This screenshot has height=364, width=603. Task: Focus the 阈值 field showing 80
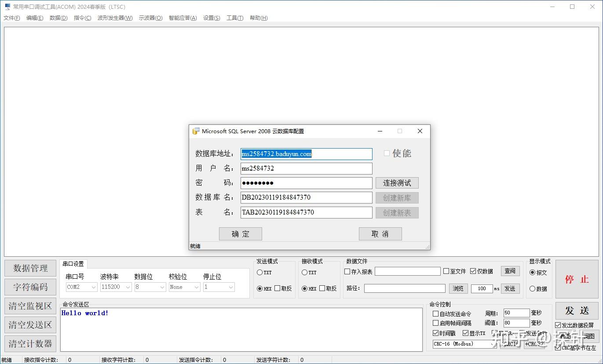517,323
